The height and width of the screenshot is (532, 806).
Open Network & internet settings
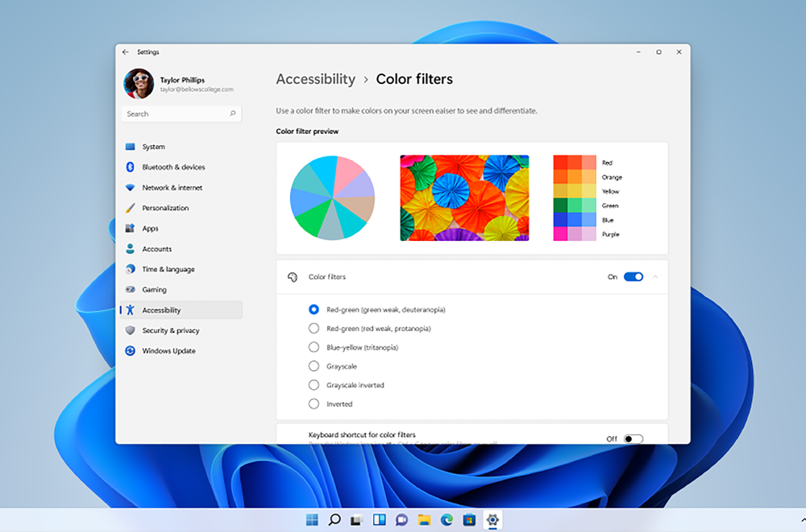[172, 188]
